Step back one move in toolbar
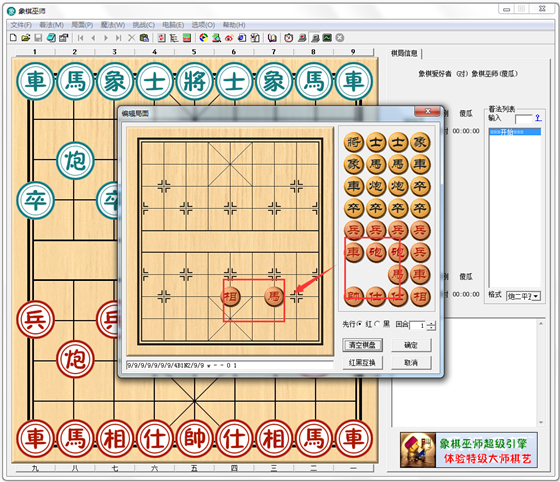The image size is (560, 482). (x=93, y=37)
